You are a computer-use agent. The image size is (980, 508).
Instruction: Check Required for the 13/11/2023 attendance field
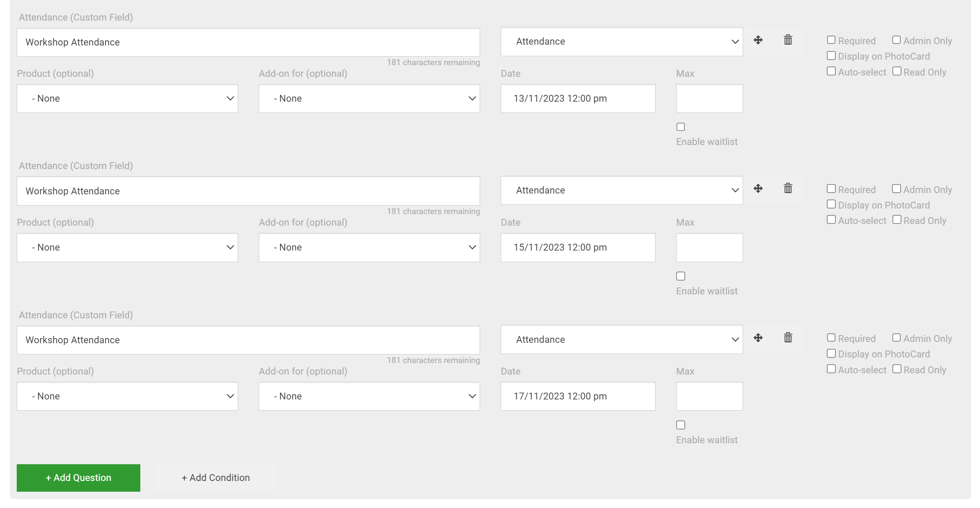831,40
